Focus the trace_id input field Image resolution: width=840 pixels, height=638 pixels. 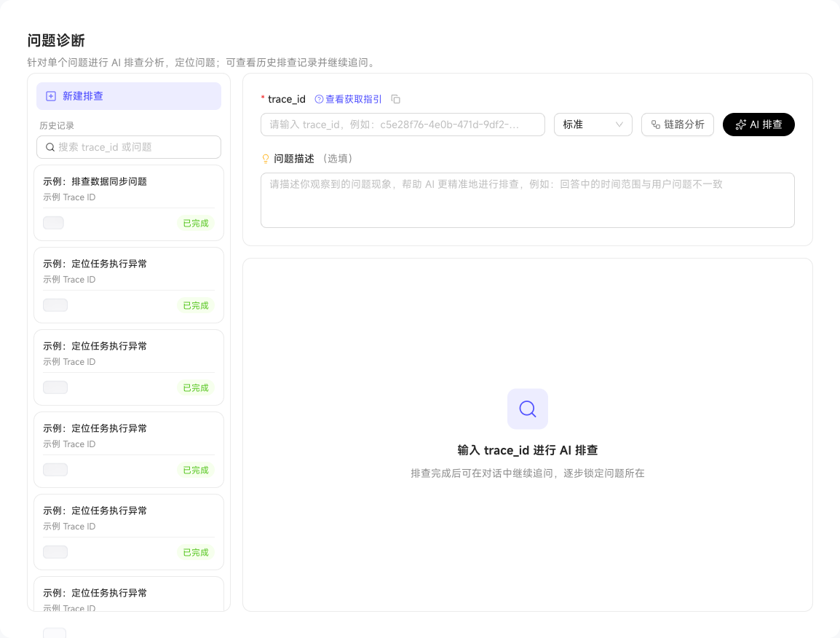tap(403, 125)
